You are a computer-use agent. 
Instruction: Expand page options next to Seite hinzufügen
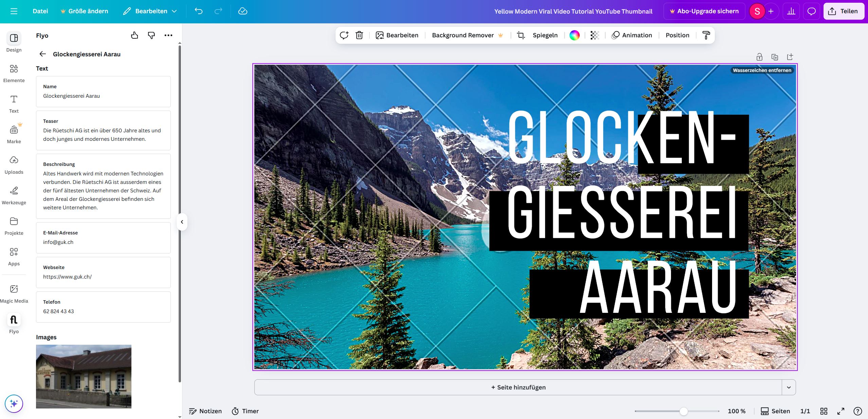coord(789,387)
